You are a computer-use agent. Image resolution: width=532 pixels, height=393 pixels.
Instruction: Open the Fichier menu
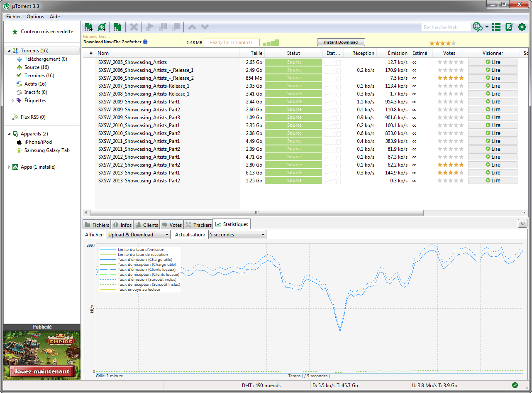click(14, 17)
